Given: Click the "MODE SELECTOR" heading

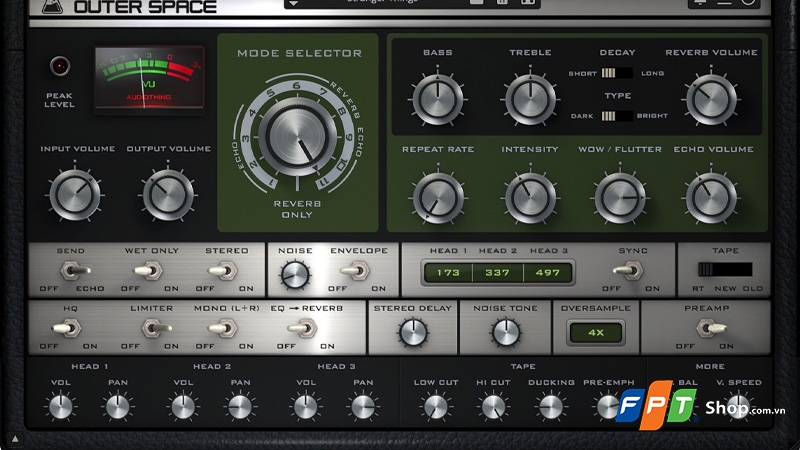Looking at the screenshot, I should (299, 53).
